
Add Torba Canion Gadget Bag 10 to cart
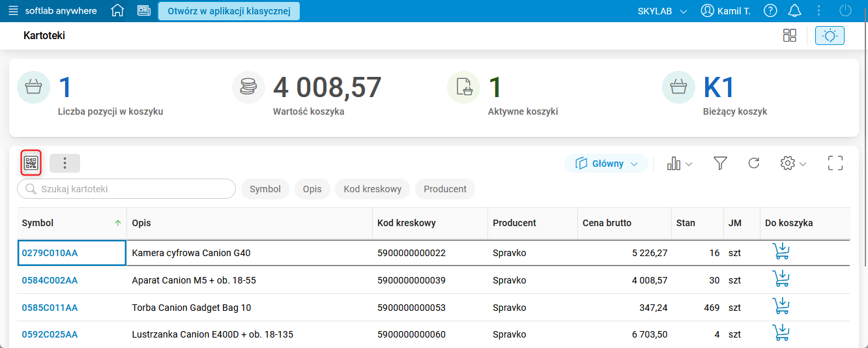pos(781,306)
